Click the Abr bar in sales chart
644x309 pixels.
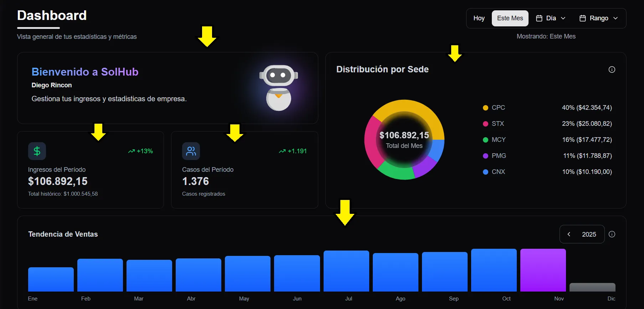pos(199,275)
